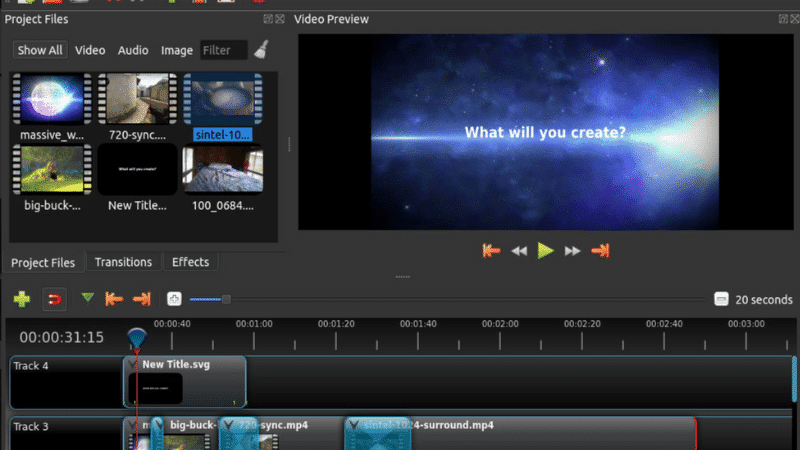800x450 pixels.
Task: Open the sintel surround clip menu arrow
Action: (354, 425)
